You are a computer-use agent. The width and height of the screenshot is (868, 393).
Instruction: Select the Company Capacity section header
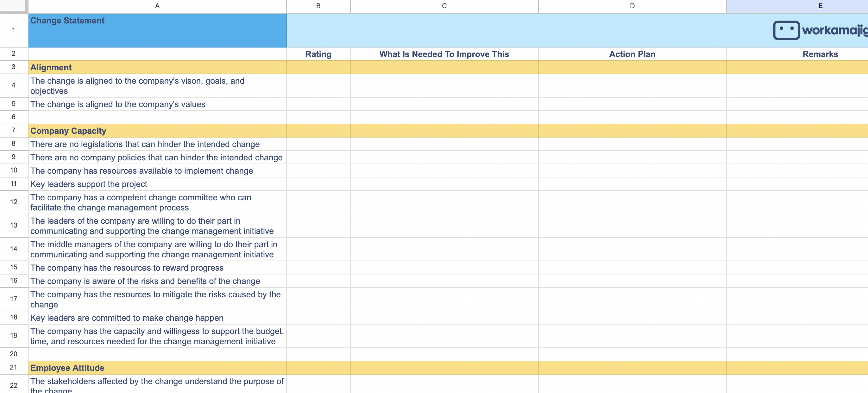coord(157,131)
